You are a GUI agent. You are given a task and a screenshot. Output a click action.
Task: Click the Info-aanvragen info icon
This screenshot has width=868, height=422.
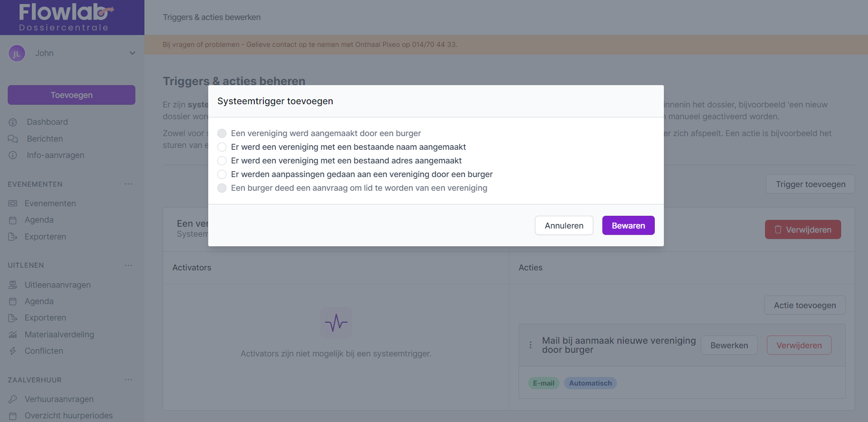pyautogui.click(x=13, y=155)
